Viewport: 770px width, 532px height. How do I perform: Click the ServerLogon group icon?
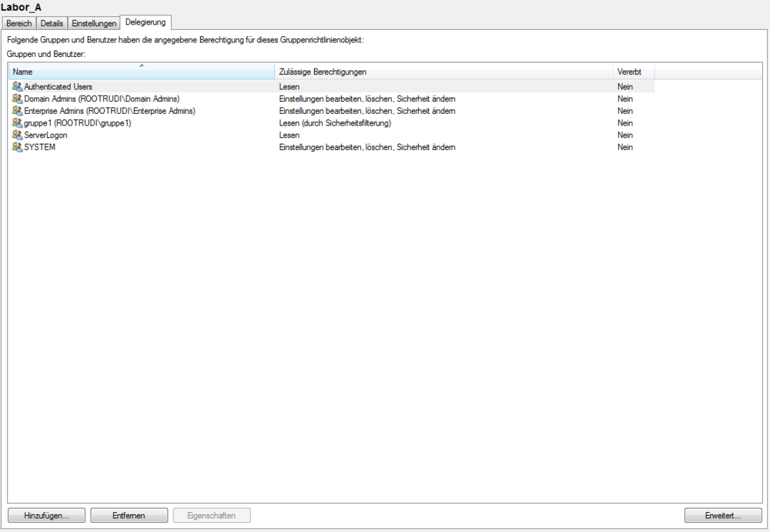(x=18, y=136)
